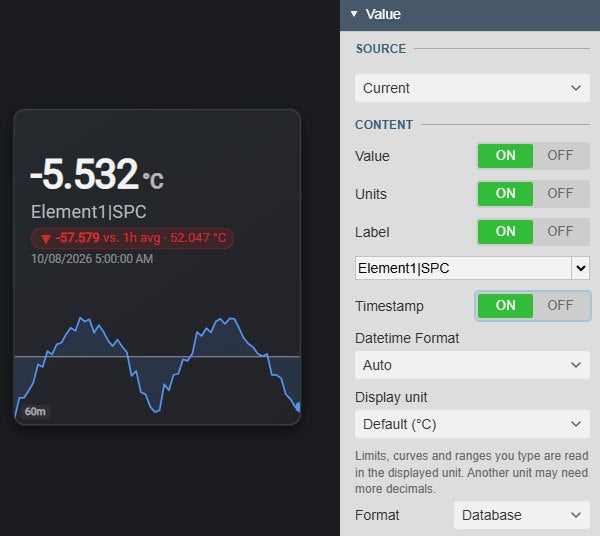Turn Value display ON

(505, 156)
